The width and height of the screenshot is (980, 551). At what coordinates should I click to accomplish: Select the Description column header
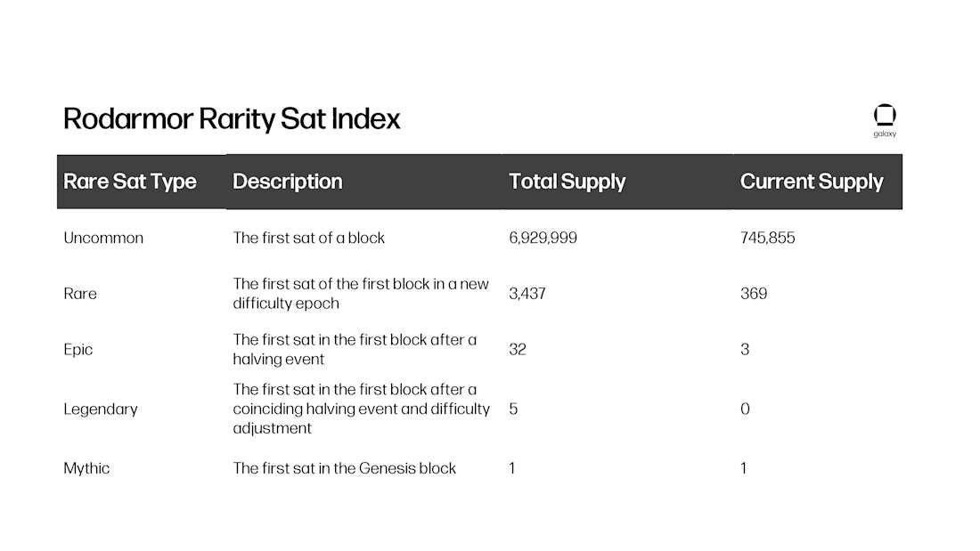(x=288, y=182)
